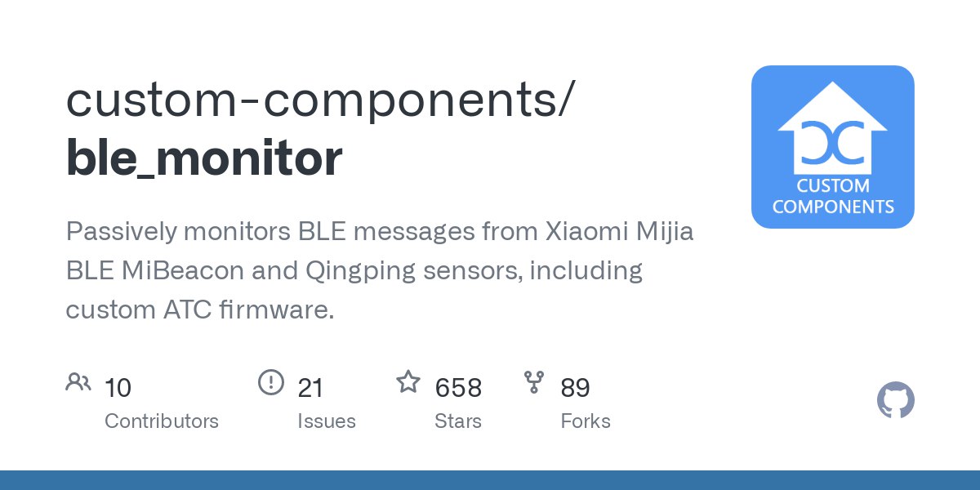Open the ble_monitor repository title
The height and width of the screenshot is (490, 980).
coord(204,158)
